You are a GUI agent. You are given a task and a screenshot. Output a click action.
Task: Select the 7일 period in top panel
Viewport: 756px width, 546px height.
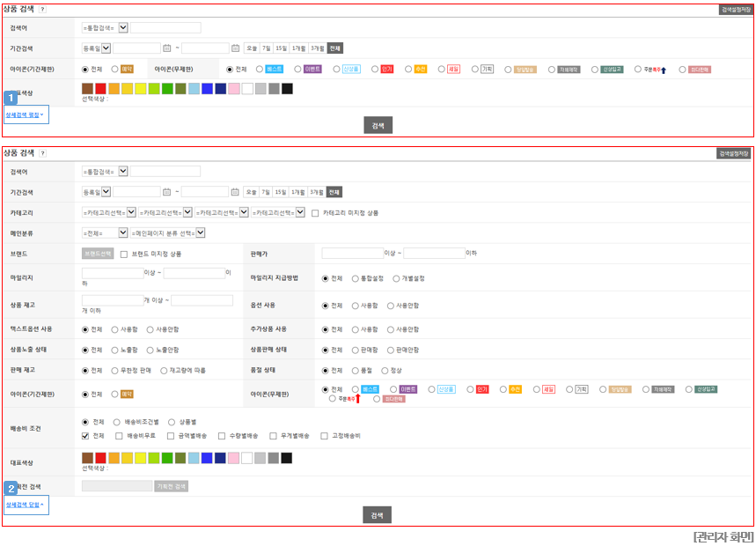[x=266, y=48]
